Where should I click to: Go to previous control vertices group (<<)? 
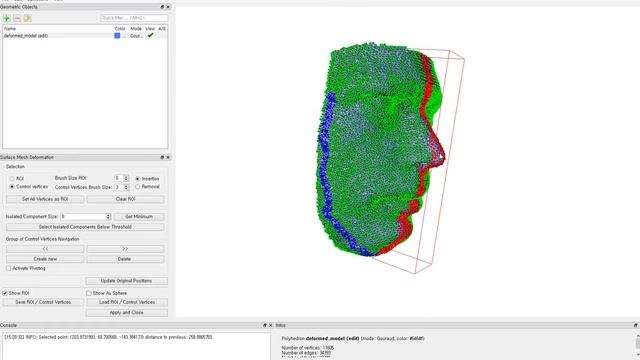45,249
